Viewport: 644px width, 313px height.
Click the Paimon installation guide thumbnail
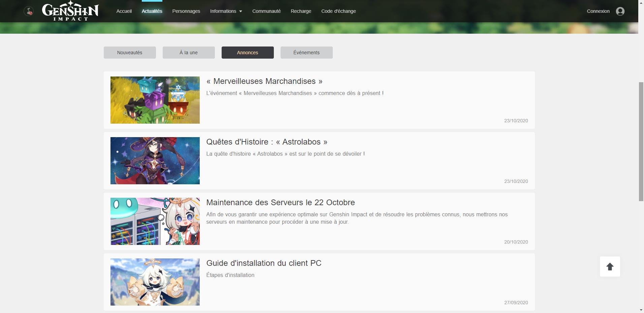(x=155, y=282)
